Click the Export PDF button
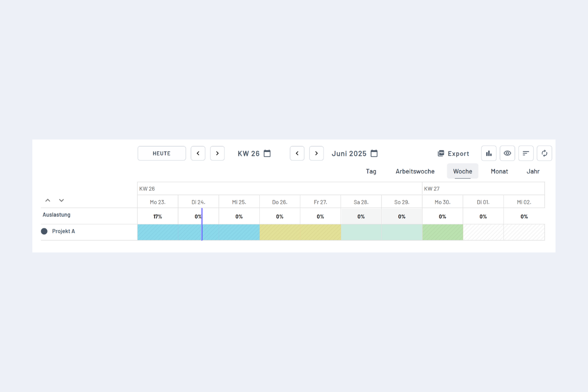 (453, 153)
